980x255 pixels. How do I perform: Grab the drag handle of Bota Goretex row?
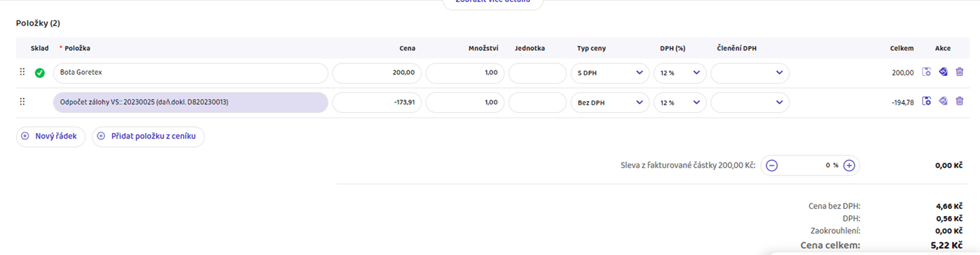click(x=22, y=72)
